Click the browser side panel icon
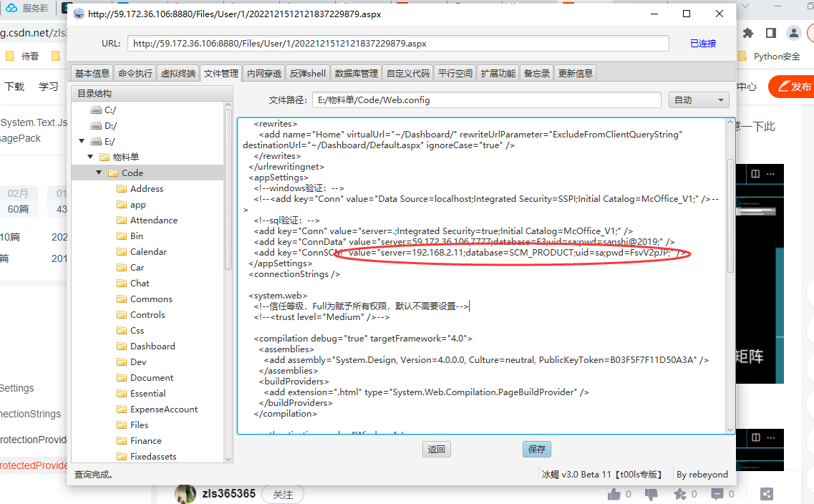The height and width of the screenshot is (504, 814). pos(771,33)
